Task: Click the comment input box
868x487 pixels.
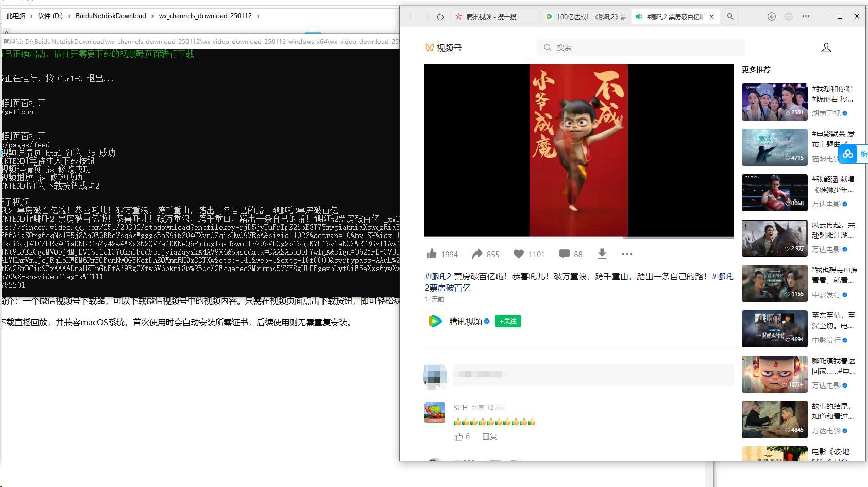Action: coord(593,375)
